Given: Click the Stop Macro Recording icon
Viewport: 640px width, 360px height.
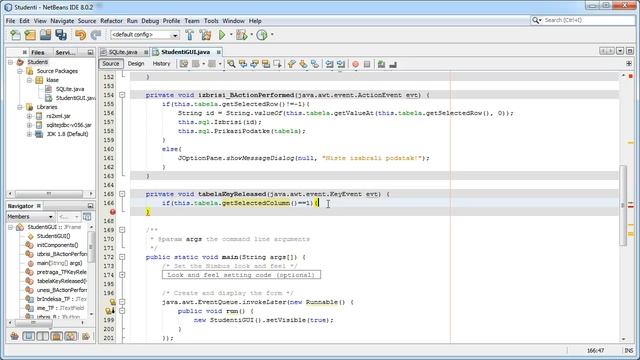Looking at the screenshot, I should click(367, 64).
